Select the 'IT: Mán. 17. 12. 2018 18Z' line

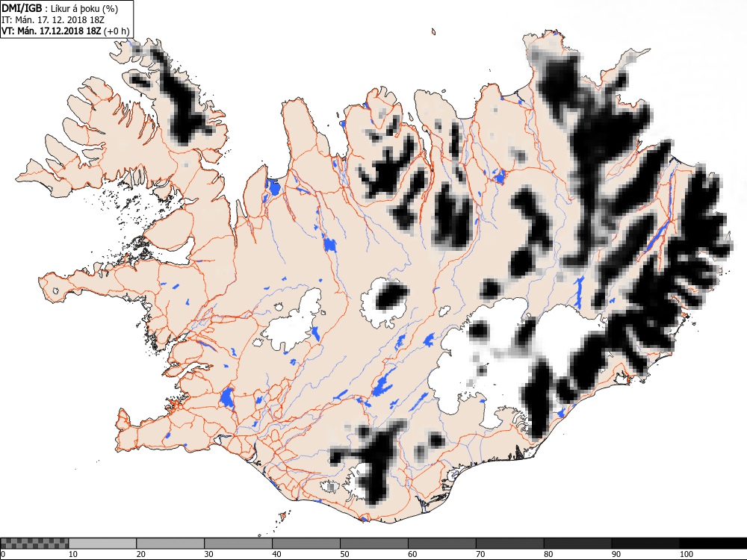point(53,20)
